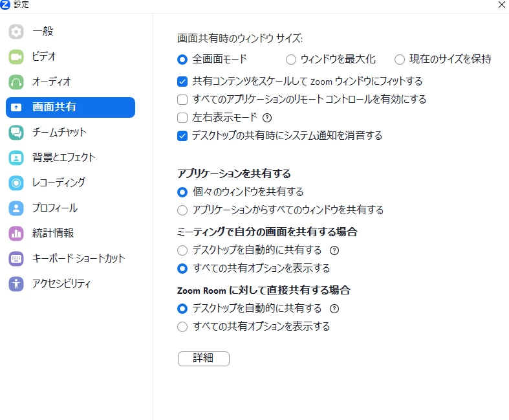Viewport: 509px width, 420px height.
Task: Go to ビデオ settings tab
Action: pyautogui.click(x=70, y=57)
